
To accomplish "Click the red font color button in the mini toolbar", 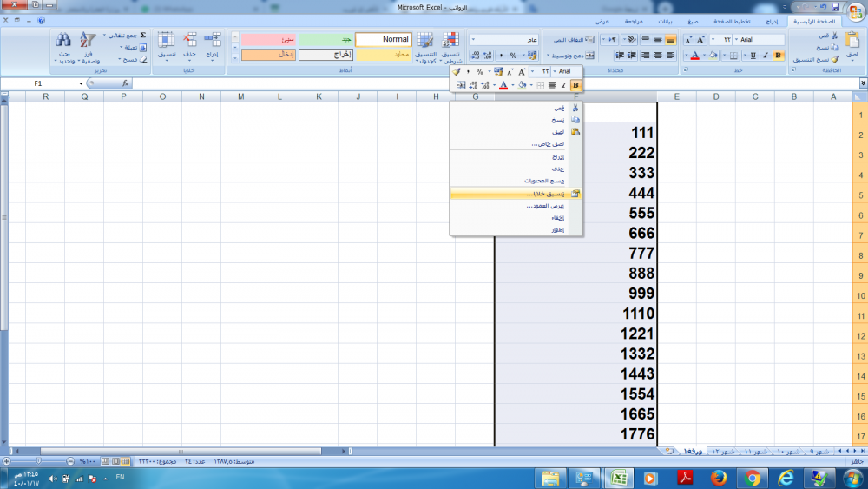I will [x=503, y=85].
